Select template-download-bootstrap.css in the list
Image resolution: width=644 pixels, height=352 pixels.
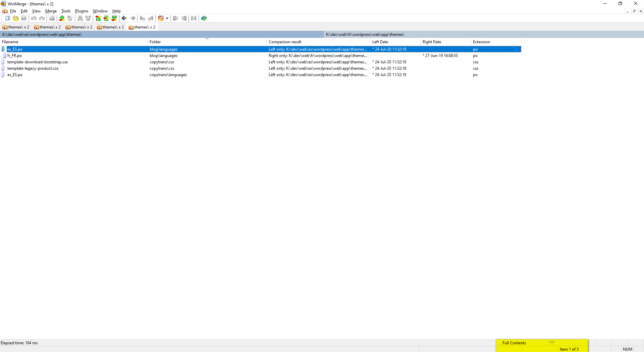pos(37,62)
